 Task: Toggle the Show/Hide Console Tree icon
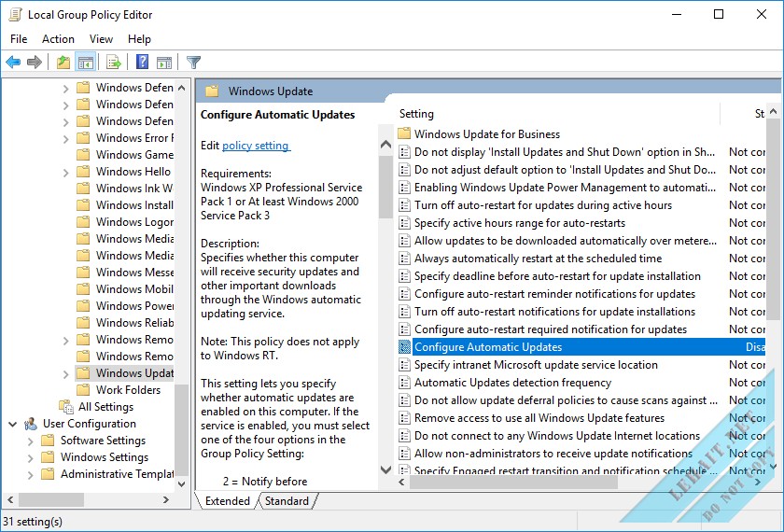[86, 62]
